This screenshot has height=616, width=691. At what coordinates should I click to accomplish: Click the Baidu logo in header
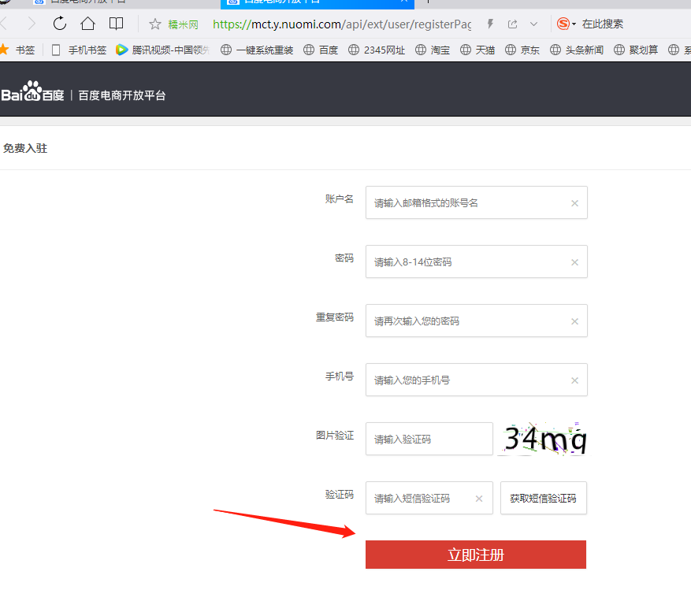tap(32, 94)
